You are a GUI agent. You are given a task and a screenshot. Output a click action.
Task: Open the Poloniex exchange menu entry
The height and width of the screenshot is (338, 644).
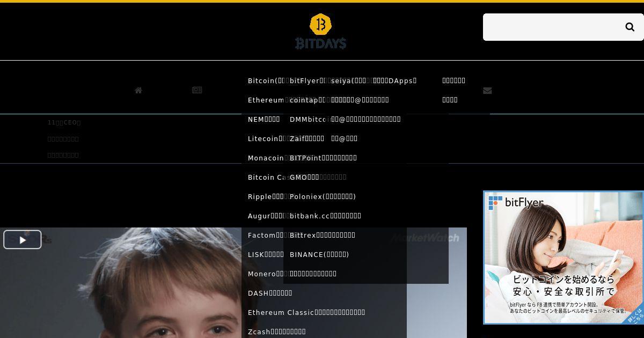tap(323, 196)
